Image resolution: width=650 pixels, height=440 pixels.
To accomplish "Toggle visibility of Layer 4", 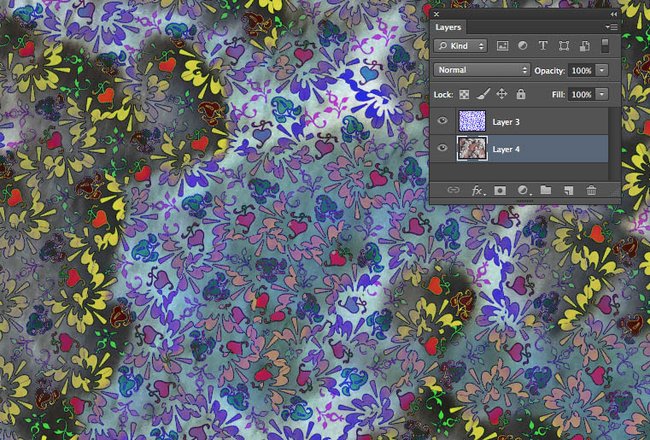I will click(442, 148).
